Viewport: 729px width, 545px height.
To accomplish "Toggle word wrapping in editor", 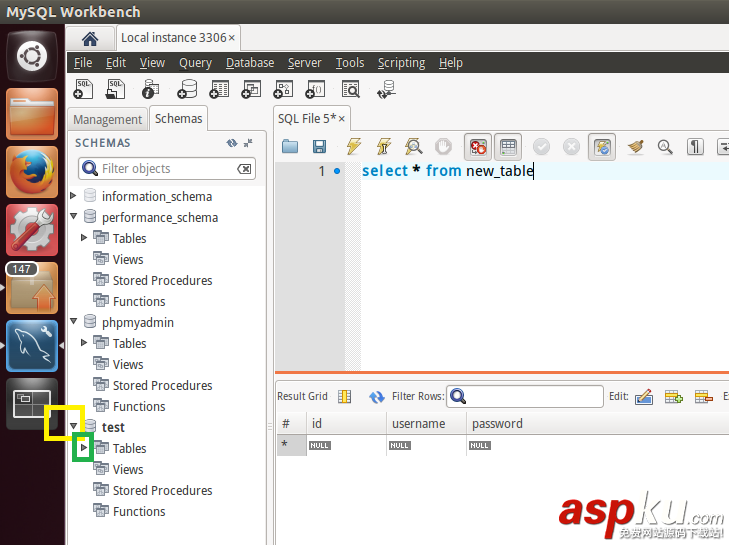I will pos(722,147).
